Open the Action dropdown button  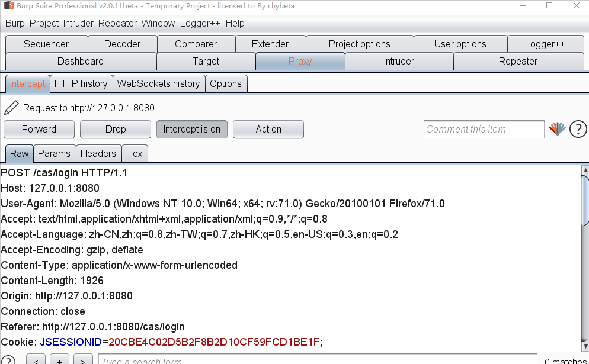click(268, 129)
